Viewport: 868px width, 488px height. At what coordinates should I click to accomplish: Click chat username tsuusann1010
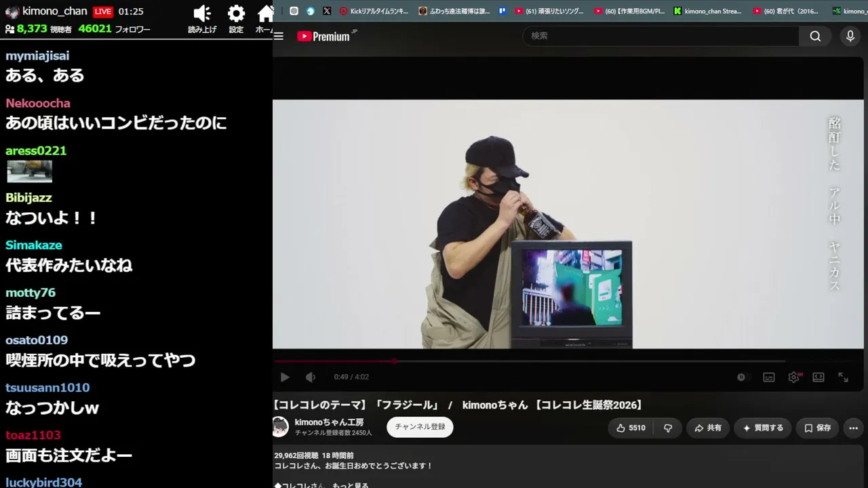point(47,388)
